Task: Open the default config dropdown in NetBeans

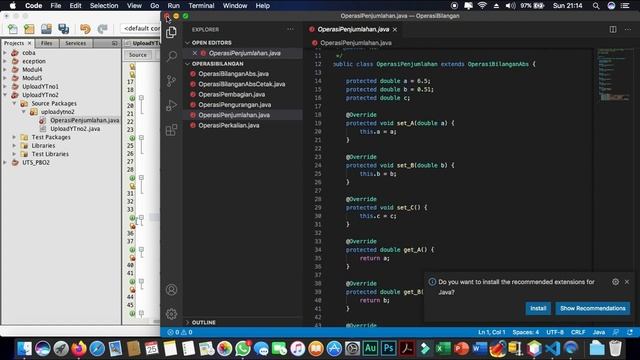Action: pyautogui.click(x=140, y=28)
